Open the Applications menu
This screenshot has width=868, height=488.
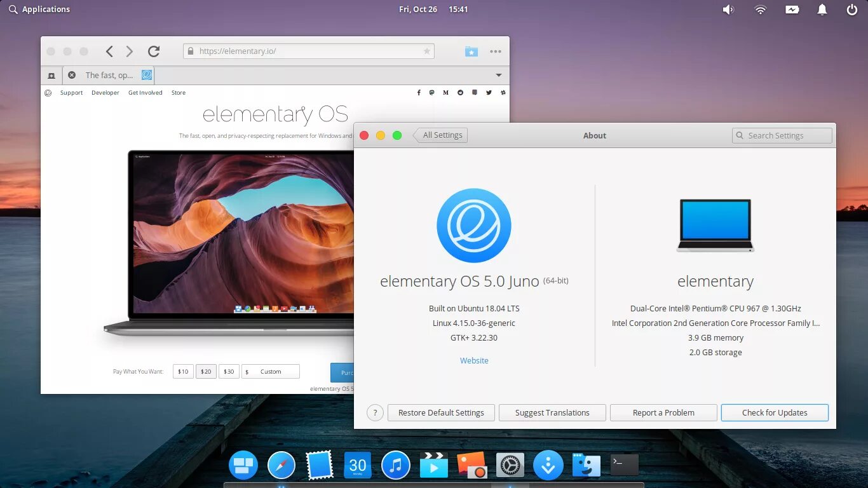tap(39, 10)
